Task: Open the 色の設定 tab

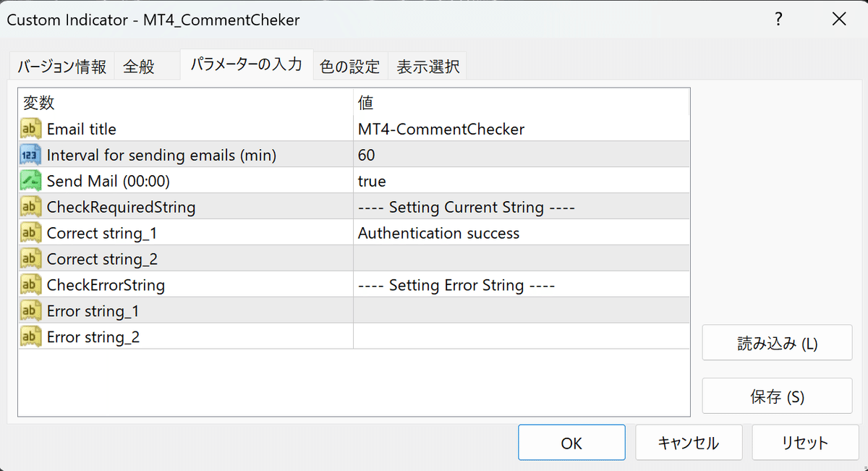Action: [350, 67]
